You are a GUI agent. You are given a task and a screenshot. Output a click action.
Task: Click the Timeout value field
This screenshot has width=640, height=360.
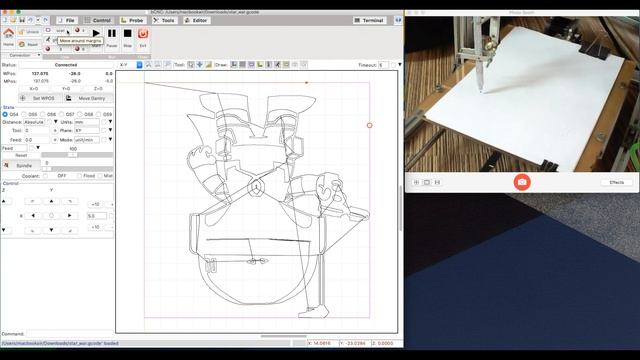pyautogui.click(x=383, y=65)
